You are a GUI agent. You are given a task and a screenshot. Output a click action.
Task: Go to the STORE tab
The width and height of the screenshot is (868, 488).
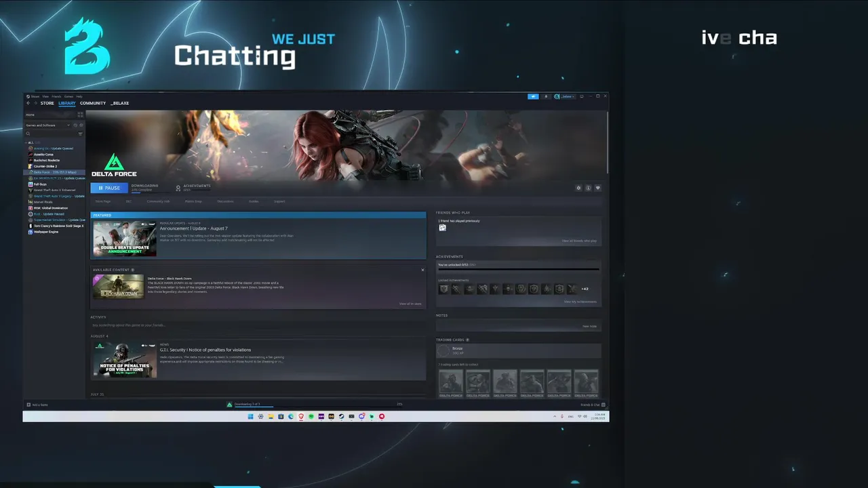tap(47, 103)
